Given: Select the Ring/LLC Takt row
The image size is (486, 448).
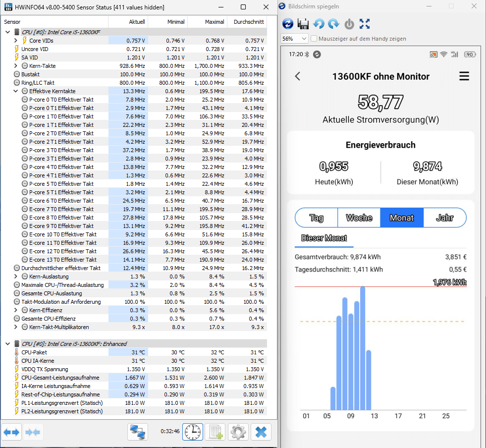Looking at the screenshot, I should point(134,83).
